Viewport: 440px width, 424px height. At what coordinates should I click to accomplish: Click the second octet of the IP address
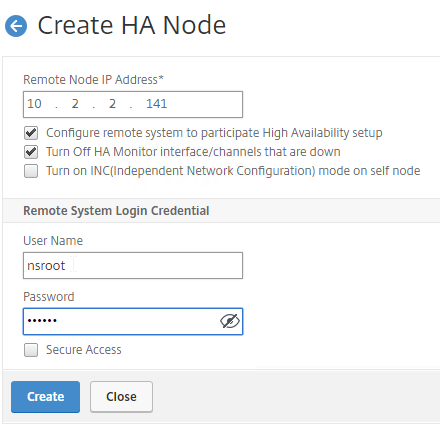(75, 104)
